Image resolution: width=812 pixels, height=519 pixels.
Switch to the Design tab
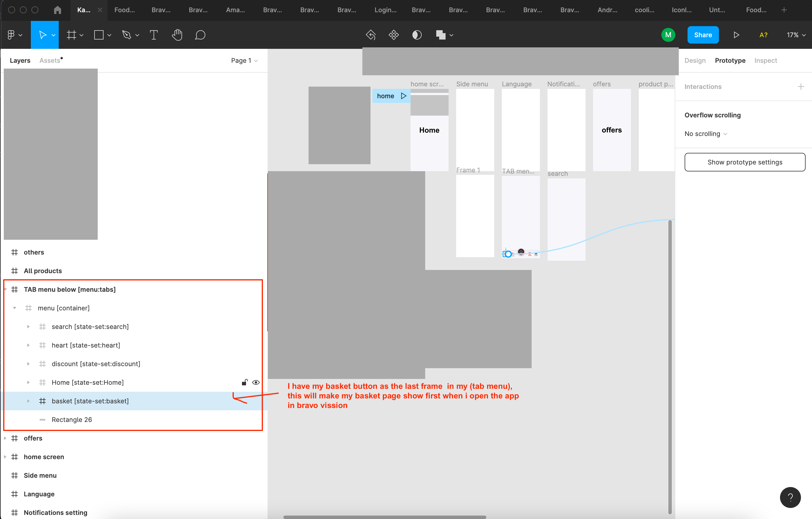695,60
